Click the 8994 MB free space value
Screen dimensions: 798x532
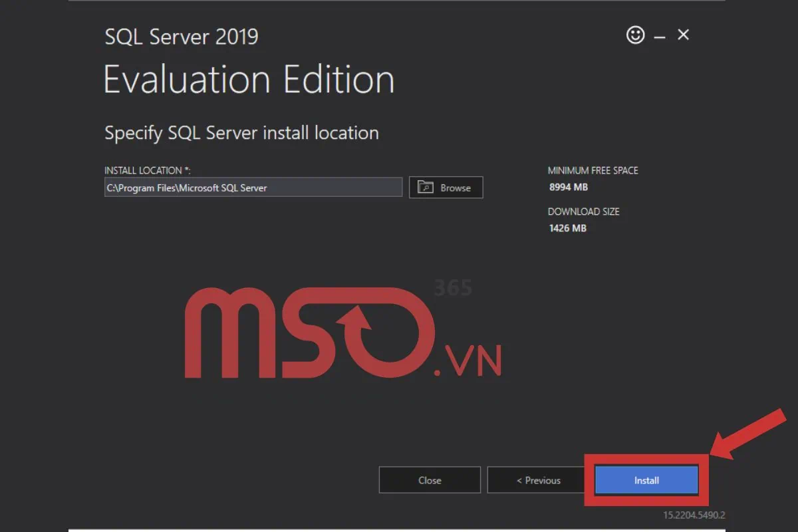568,187
